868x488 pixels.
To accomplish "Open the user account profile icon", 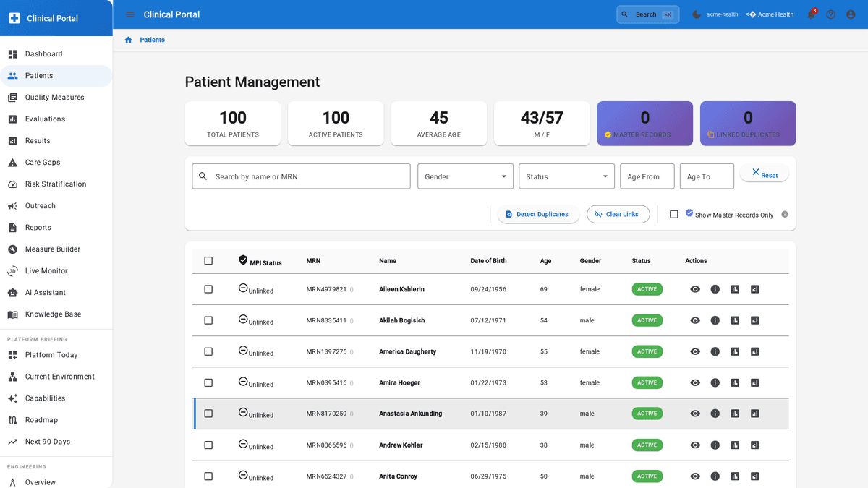I will 850,14.
